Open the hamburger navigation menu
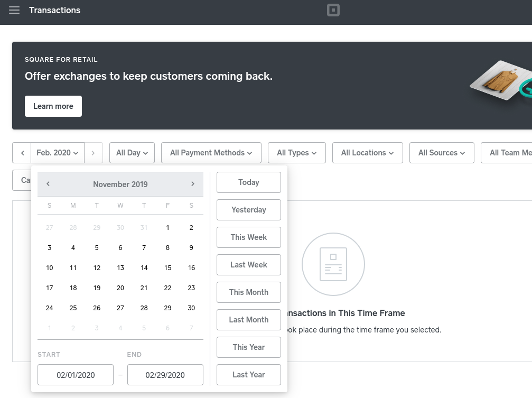This screenshot has width=532, height=398. tap(14, 11)
